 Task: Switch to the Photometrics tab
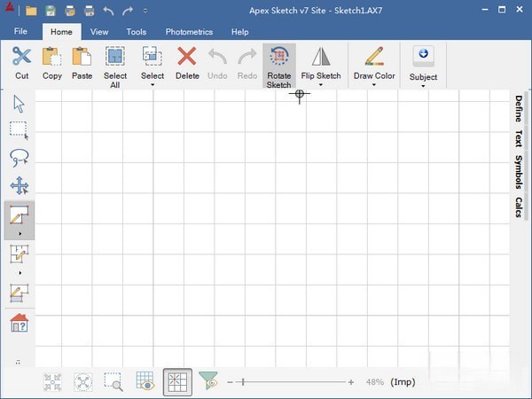189,32
